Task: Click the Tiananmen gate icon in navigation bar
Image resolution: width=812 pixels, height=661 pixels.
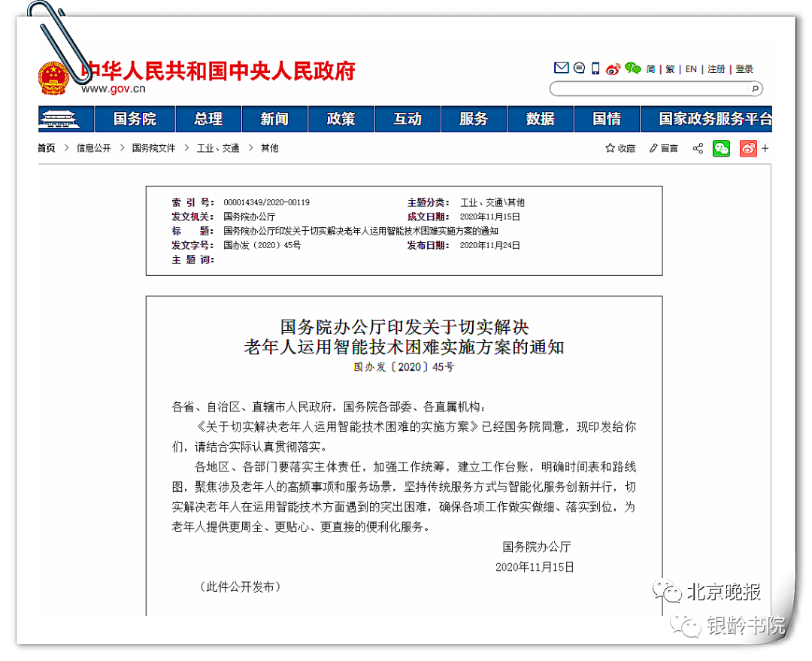Action: pos(59,119)
